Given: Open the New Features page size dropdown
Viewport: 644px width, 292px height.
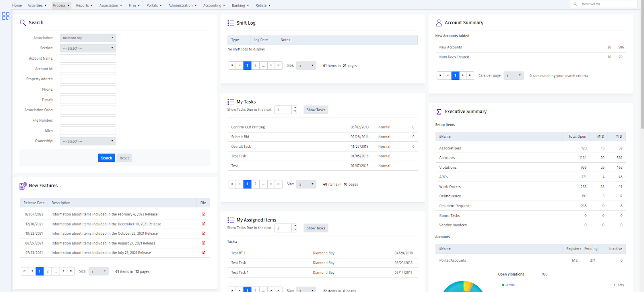Looking at the screenshot, I should (99, 271).
